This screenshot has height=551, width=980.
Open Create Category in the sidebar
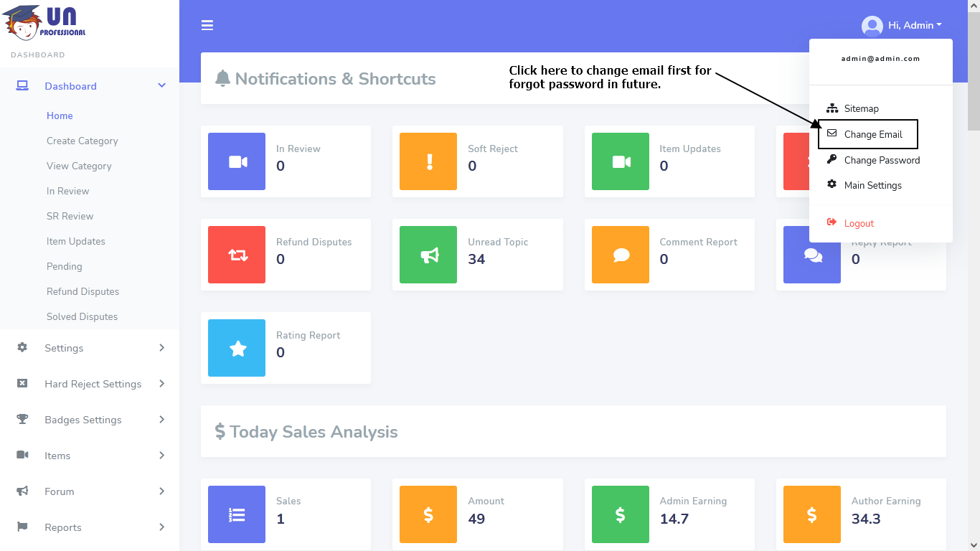point(83,141)
